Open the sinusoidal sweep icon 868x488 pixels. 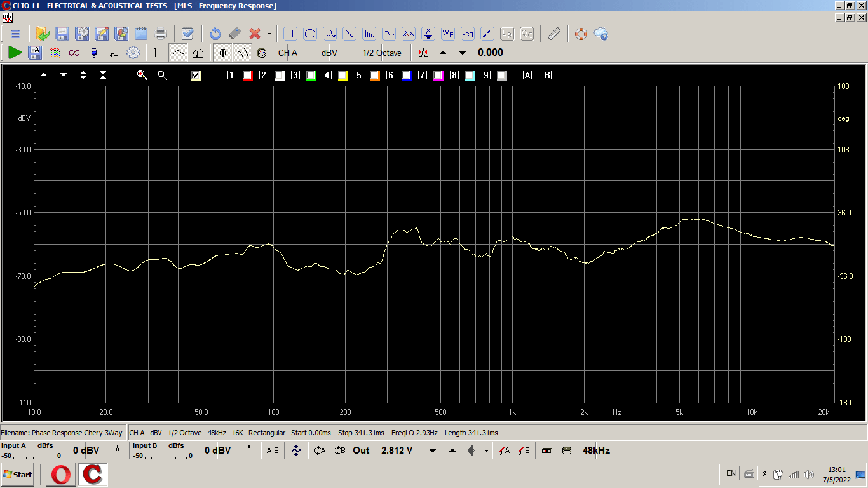pyautogui.click(x=349, y=34)
